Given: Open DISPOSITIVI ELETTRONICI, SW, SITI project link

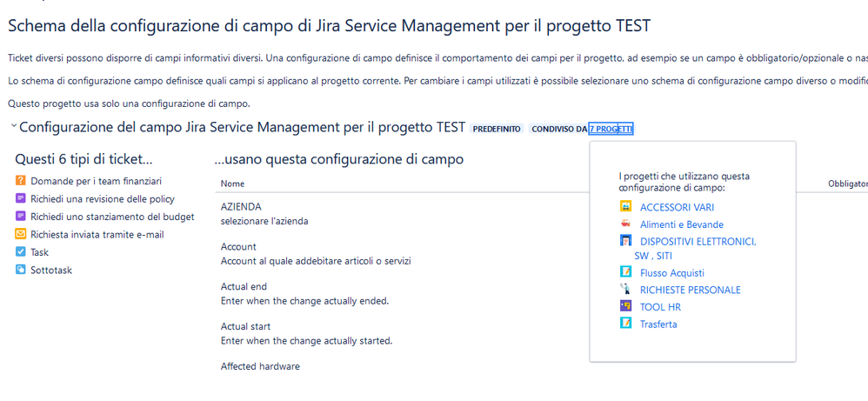Looking at the screenshot, I should click(x=695, y=248).
